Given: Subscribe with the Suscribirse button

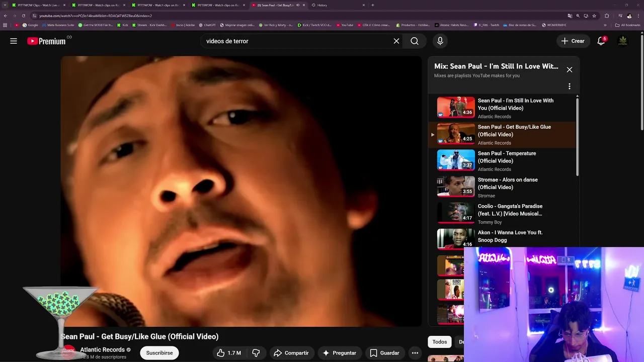Looking at the screenshot, I should [x=159, y=353].
